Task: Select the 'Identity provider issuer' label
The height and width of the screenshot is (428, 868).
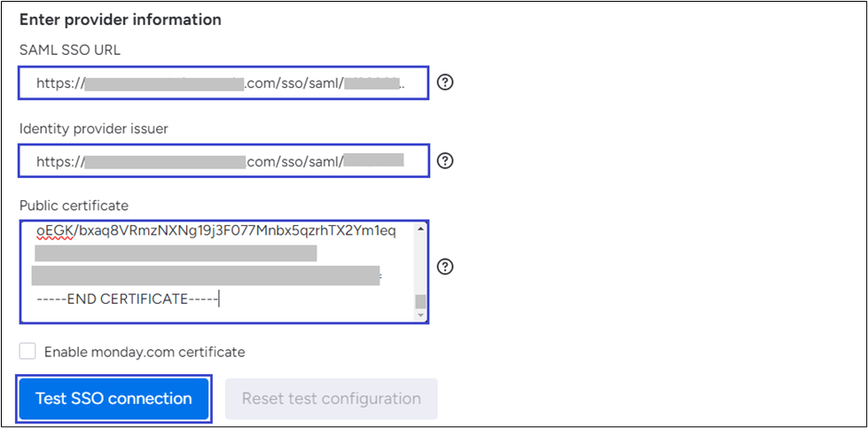Action: pyautogui.click(x=94, y=128)
